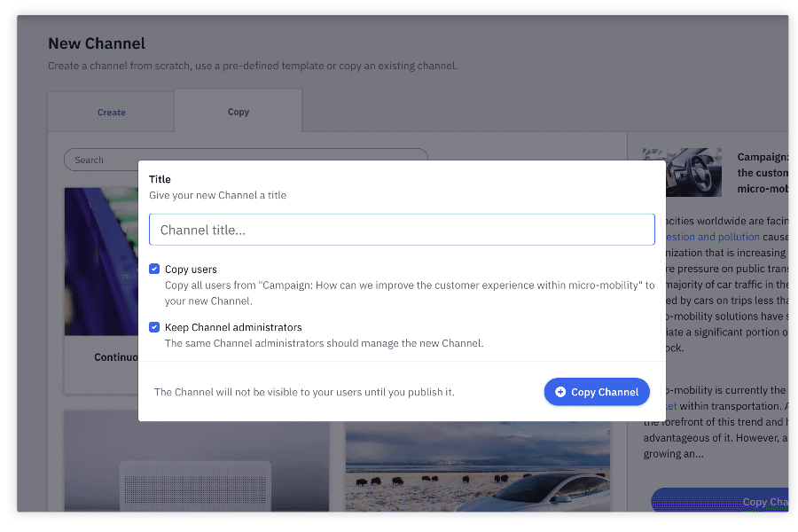Toggle the Keep Channel administrators checkbox

[x=154, y=327]
